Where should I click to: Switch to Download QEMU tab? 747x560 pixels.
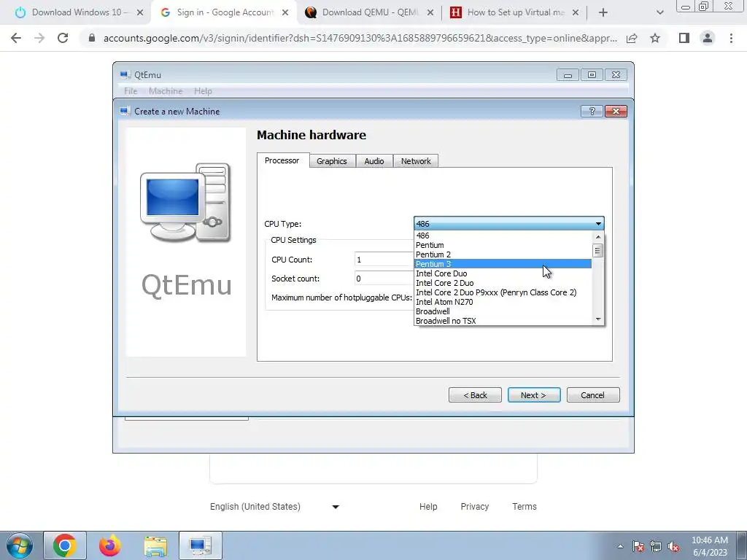coord(368,12)
